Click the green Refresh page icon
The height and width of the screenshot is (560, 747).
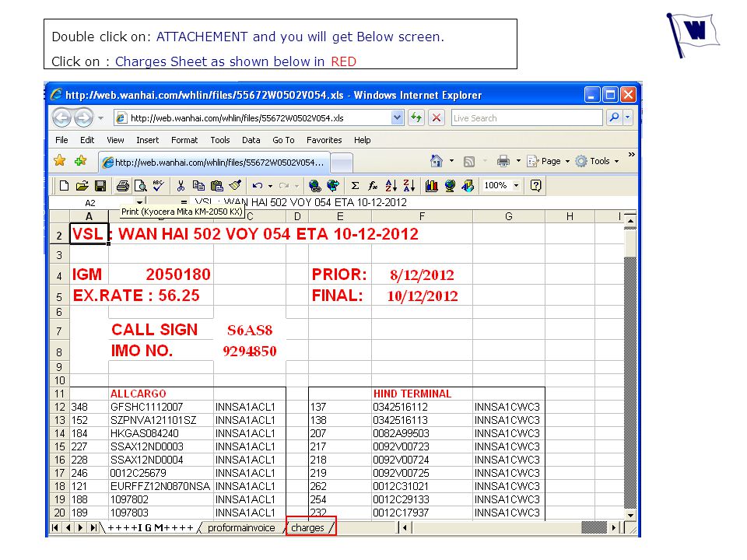point(416,117)
